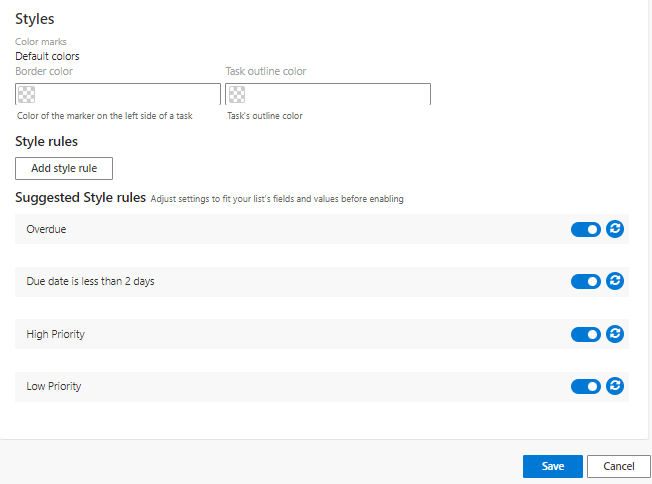Image resolution: width=652 pixels, height=484 pixels.
Task: Open the Border color swatch picker
Action: tap(27, 94)
